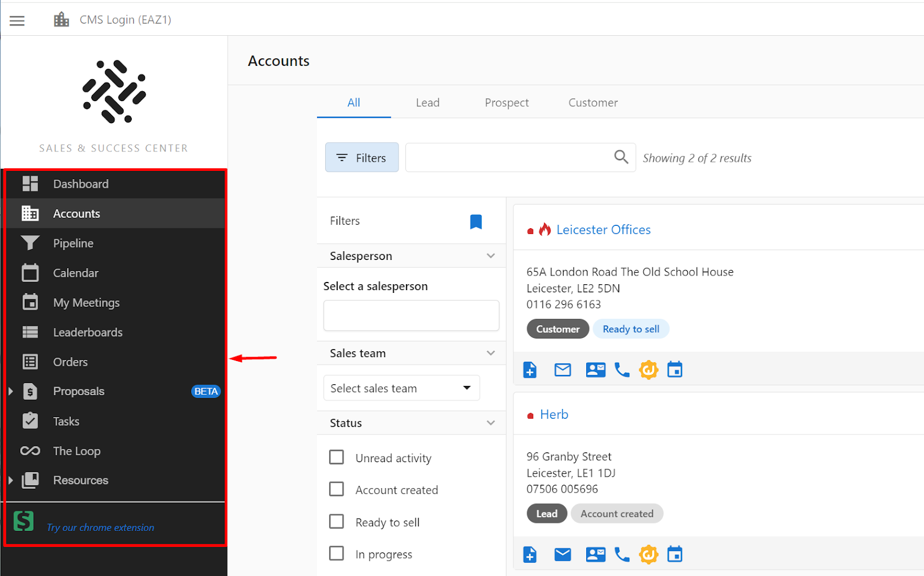Send email to Leicester Offices
The height and width of the screenshot is (576, 924).
point(562,370)
